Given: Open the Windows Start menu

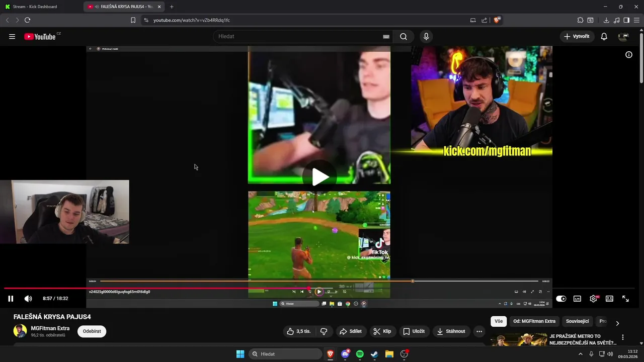Looking at the screenshot, I should 240,354.
